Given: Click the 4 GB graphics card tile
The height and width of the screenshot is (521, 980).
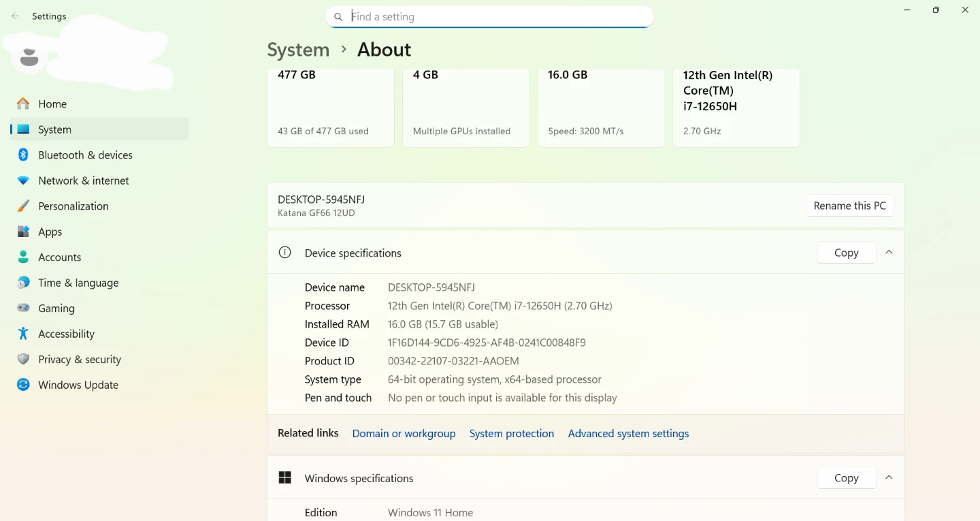Looking at the screenshot, I should click(x=465, y=108).
